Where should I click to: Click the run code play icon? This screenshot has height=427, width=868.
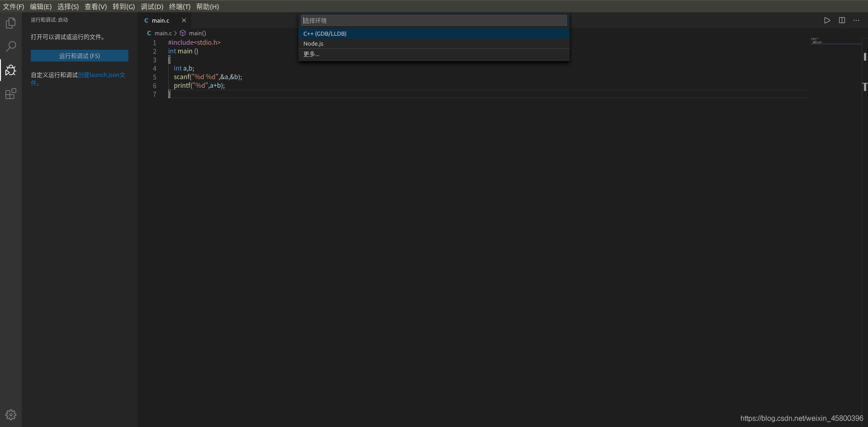pos(827,20)
